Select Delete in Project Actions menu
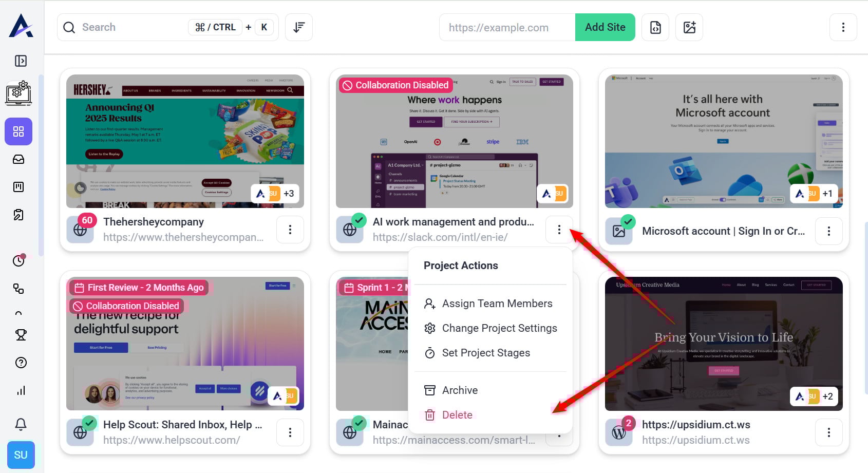Image resolution: width=868 pixels, height=473 pixels. click(457, 415)
